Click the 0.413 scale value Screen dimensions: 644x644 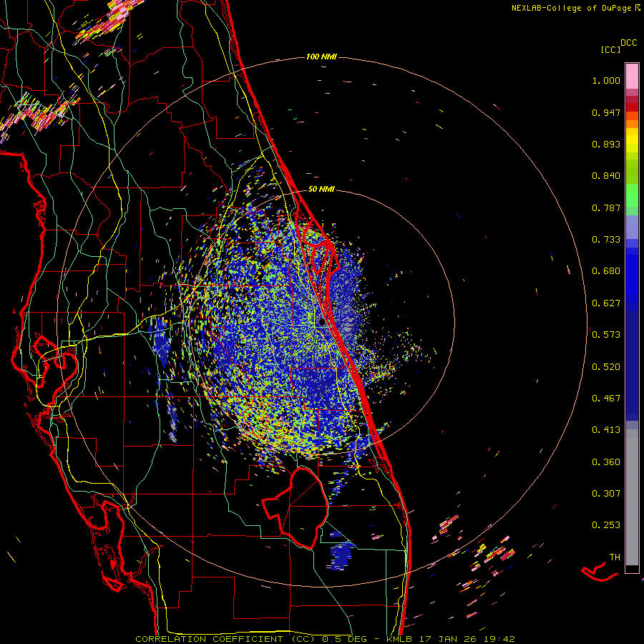(606, 430)
